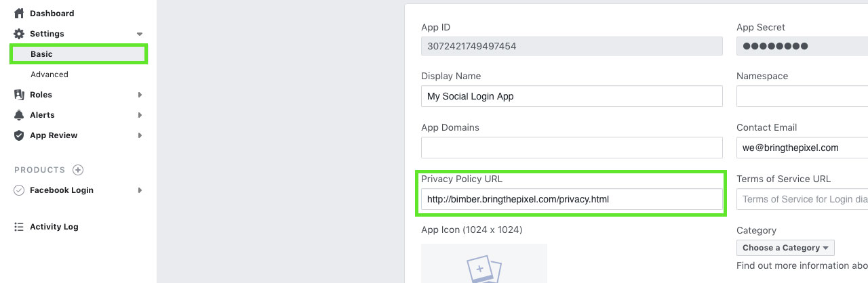Click the Privacy Policy URL label
This screenshot has width=868, height=283.
click(462, 179)
